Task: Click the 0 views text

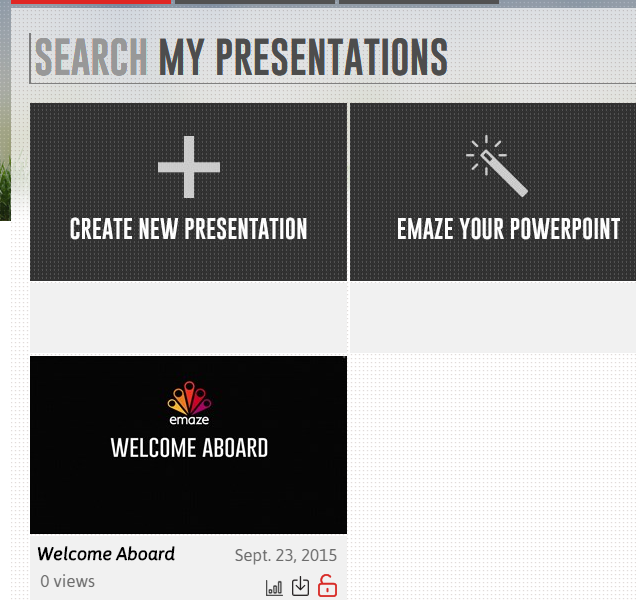Action: (x=67, y=581)
